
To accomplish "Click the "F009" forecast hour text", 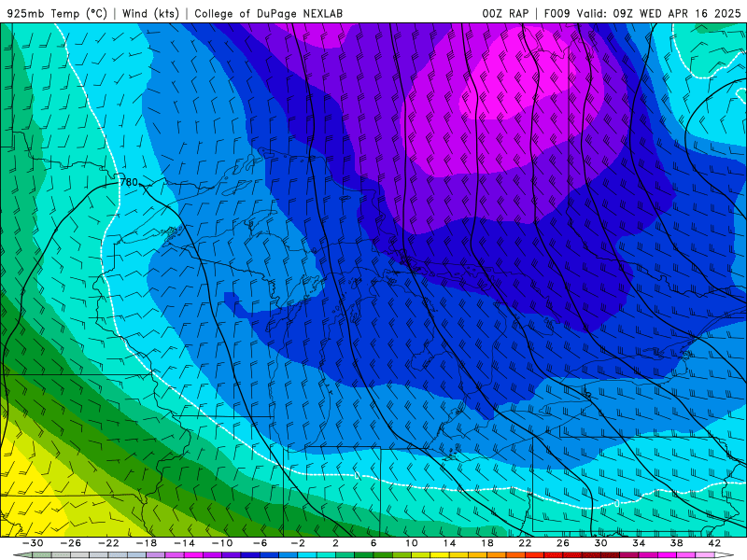I will pyautogui.click(x=557, y=13).
